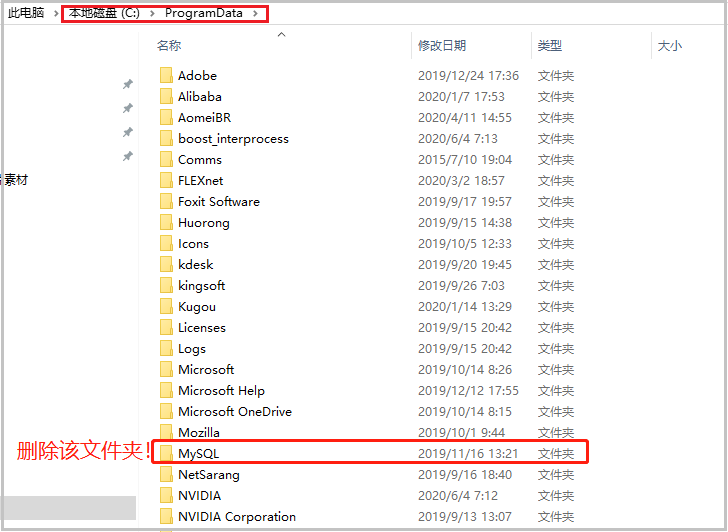Click the Huorong folder icon
This screenshot has height=532, width=728.
click(166, 222)
